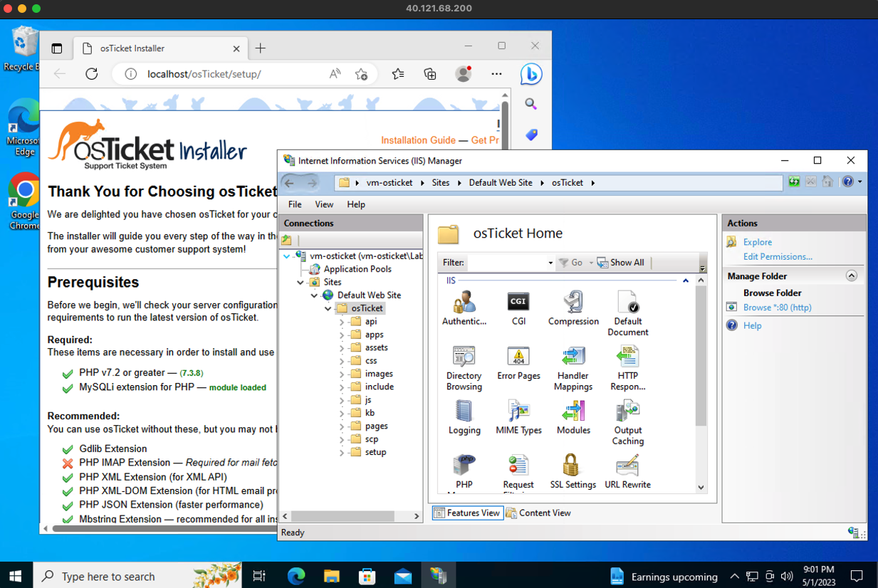Open the HTTP Response Headers feature
The width and height of the screenshot is (878, 588).
[x=627, y=368]
